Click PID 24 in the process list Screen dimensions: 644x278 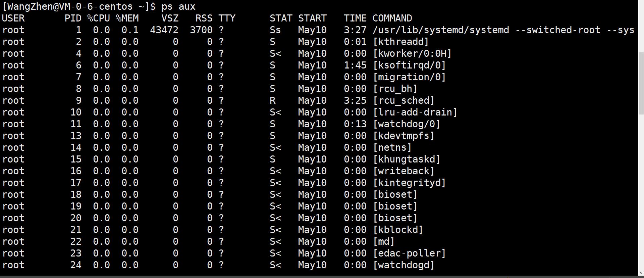click(76, 265)
